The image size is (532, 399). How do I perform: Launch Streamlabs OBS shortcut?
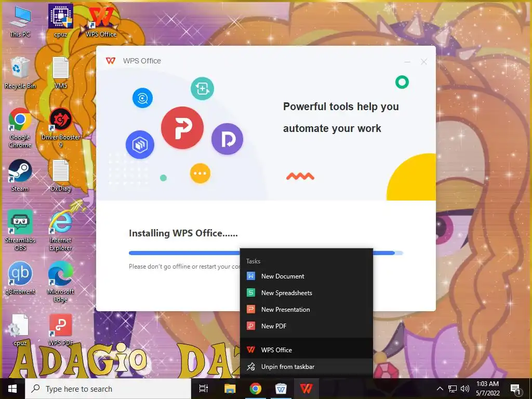(20, 230)
